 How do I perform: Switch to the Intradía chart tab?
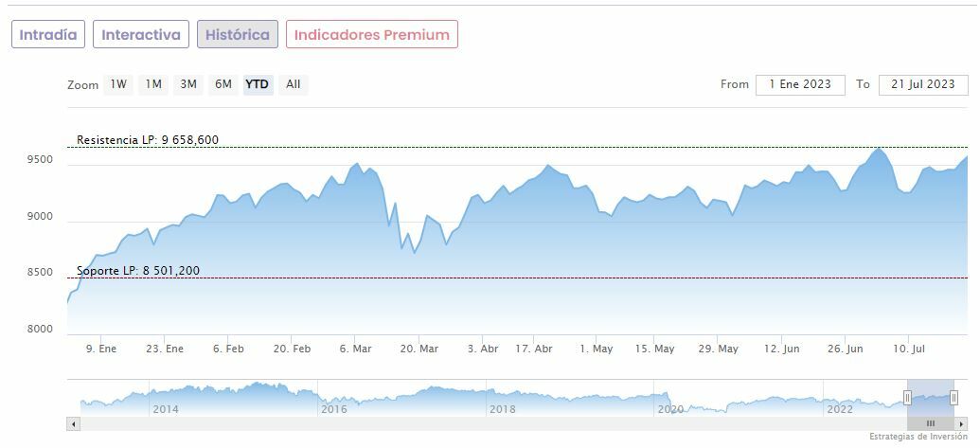[48, 35]
